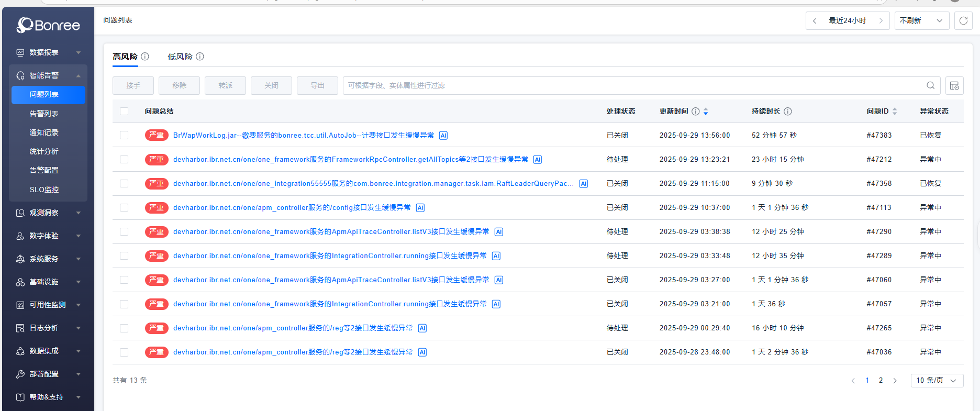Expand the 系统服务 menu

tap(48, 259)
